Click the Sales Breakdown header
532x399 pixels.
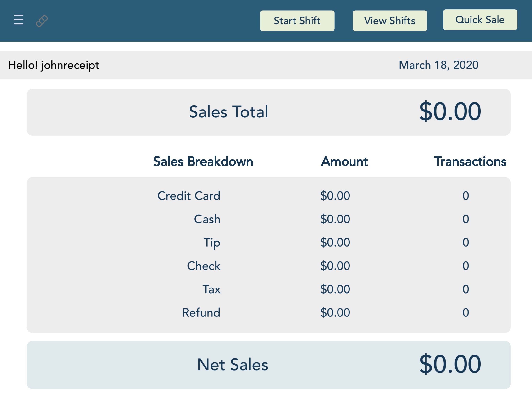click(203, 161)
